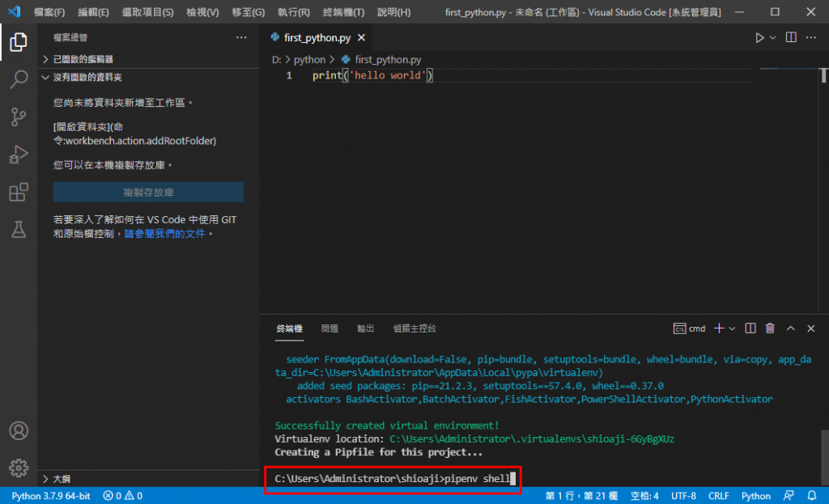Split the terminal panel

coord(750,328)
